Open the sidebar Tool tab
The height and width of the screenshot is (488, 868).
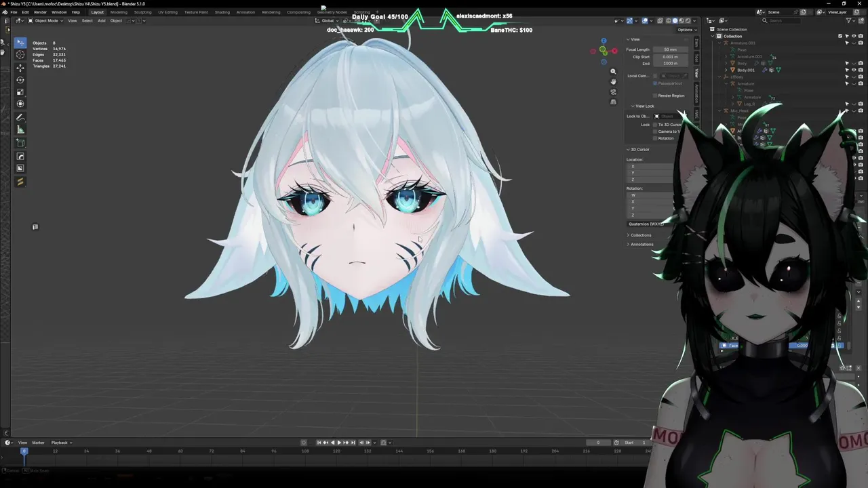click(x=696, y=57)
